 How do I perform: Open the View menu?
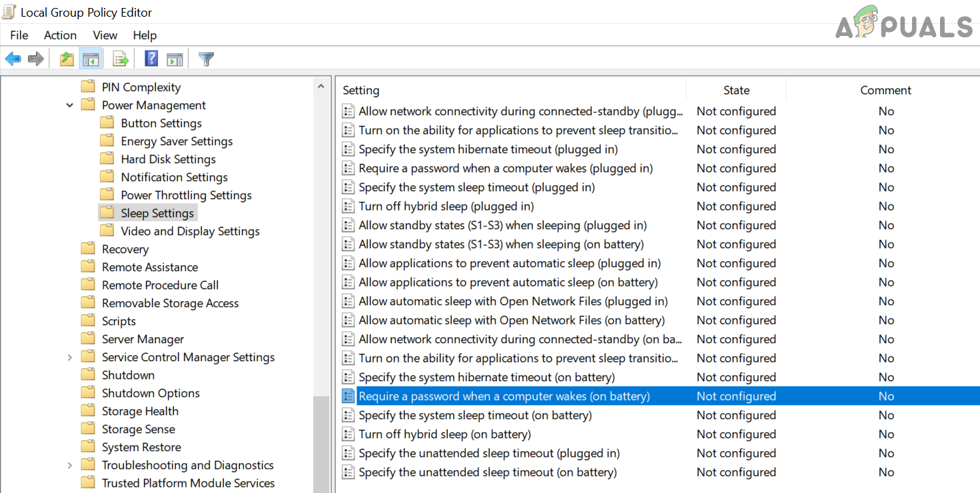point(105,35)
